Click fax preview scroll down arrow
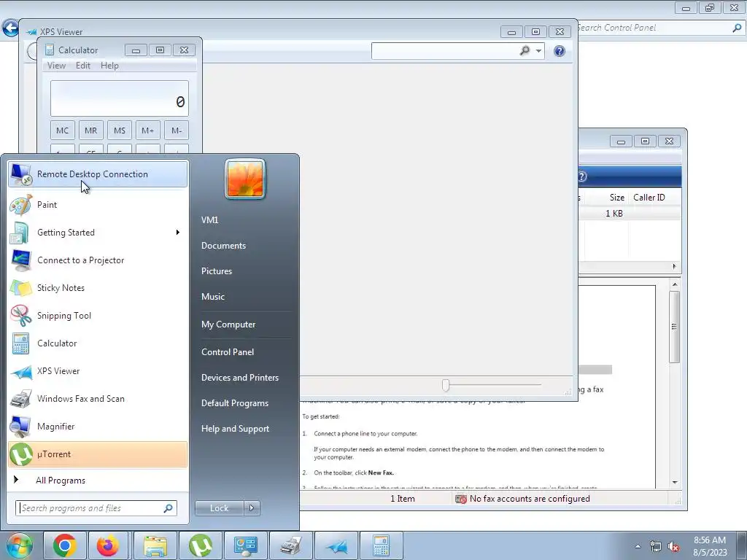The height and width of the screenshot is (560, 747). 675,483
